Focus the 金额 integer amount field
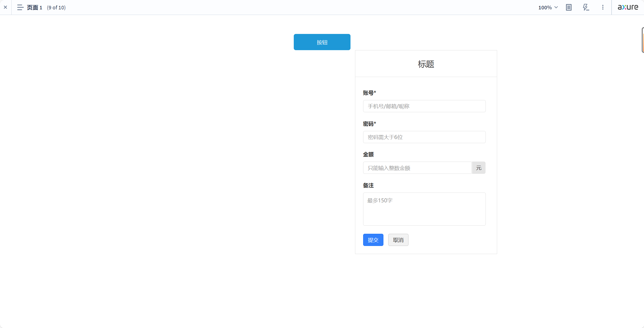The width and height of the screenshot is (644, 328). click(x=417, y=168)
